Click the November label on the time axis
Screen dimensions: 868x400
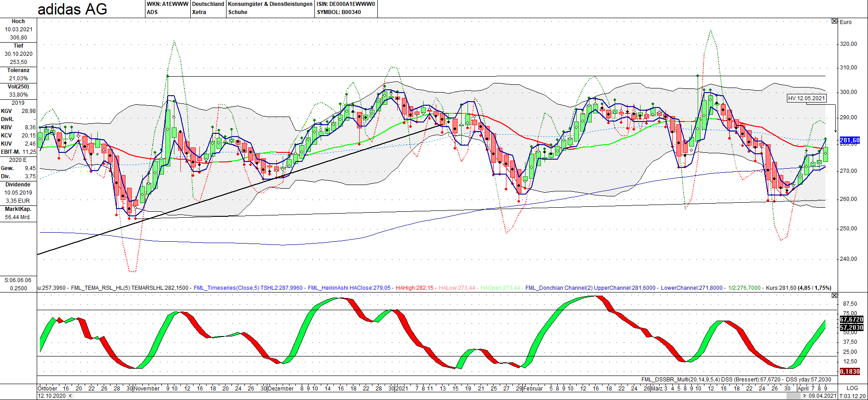147,388
